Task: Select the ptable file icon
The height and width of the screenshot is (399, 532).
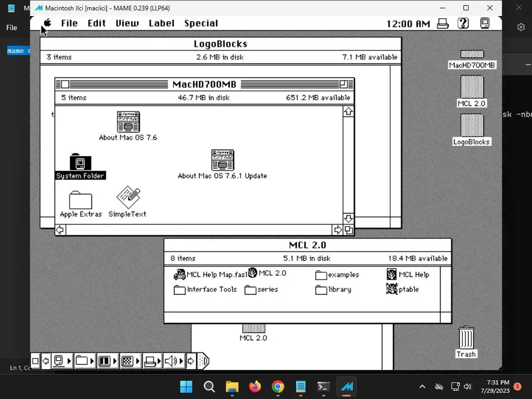Action: click(x=392, y=289)
